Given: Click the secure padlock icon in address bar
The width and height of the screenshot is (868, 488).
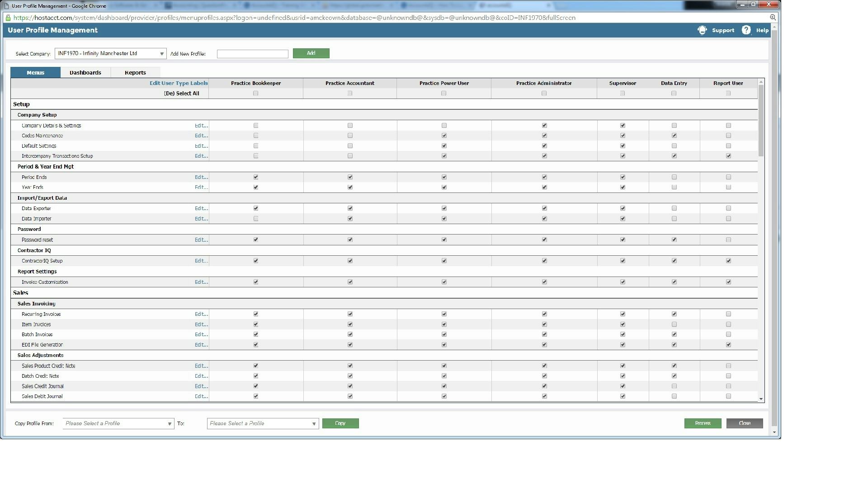Looking at the screenshot, I should click(7, 18).
